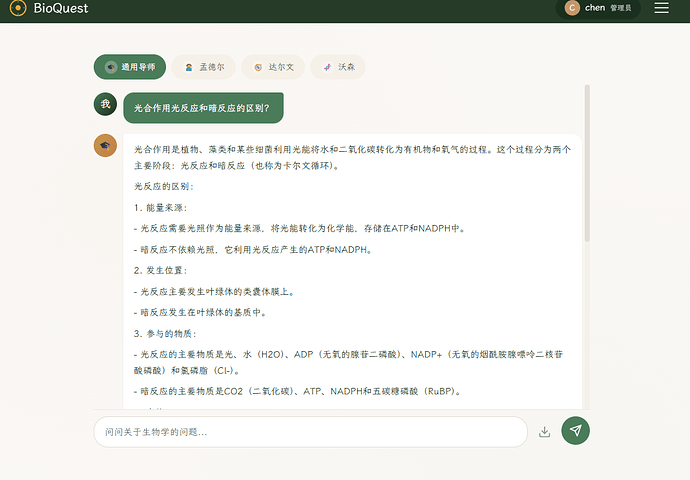
Task: Click the line 2. 发生位置:
Action: [161, 271]
